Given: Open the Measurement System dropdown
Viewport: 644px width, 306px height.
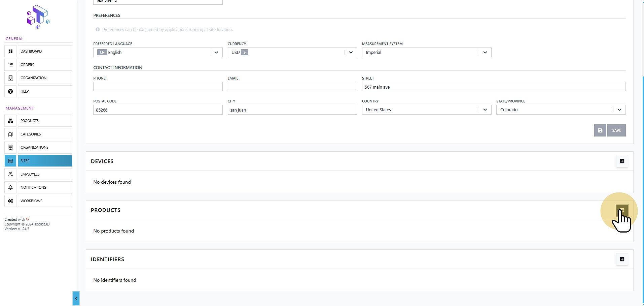Looking at the screenshot, I should coord(426,52).
